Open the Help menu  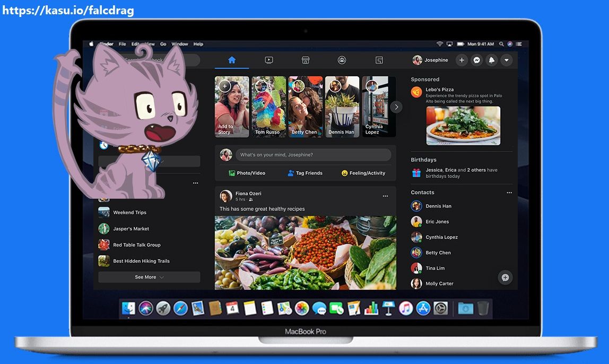click(x=198, y=44)
